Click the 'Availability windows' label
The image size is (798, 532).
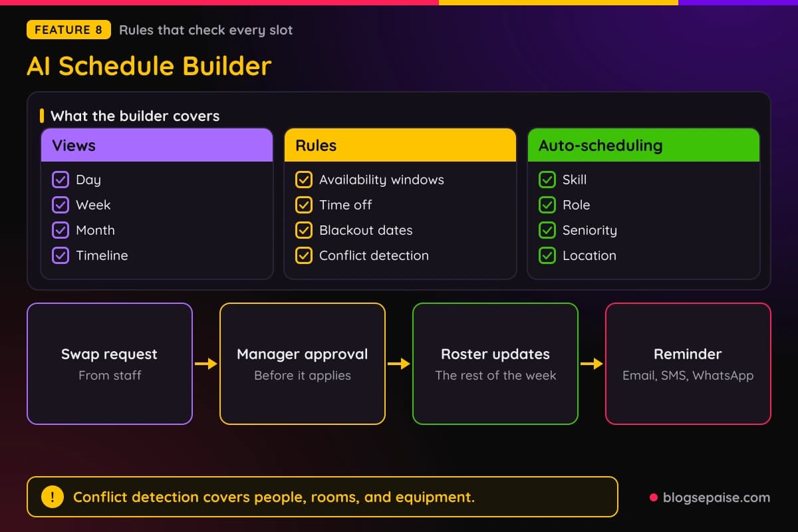382,180
